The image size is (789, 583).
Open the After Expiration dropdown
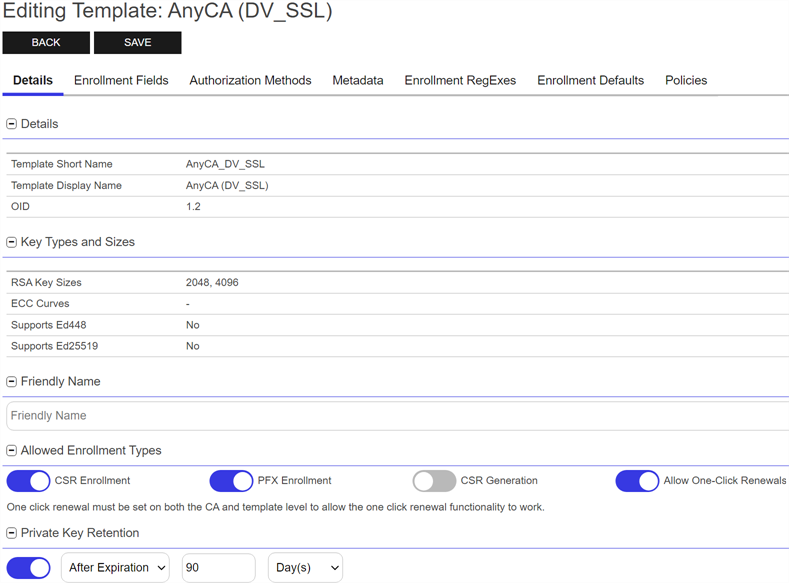tap(115, 568)
